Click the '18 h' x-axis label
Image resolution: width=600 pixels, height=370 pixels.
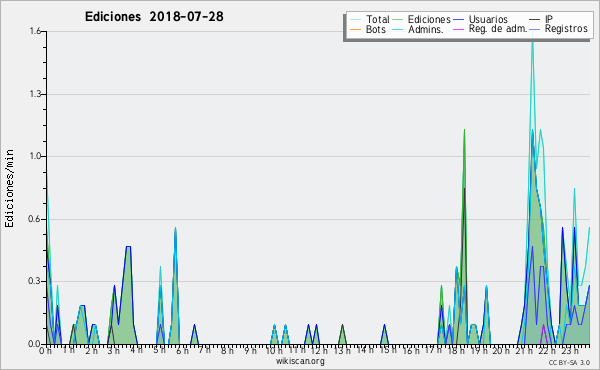(456, 350)
